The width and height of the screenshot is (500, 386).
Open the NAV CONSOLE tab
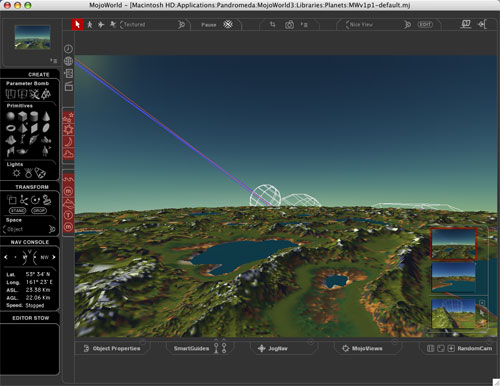coord(30,242)
